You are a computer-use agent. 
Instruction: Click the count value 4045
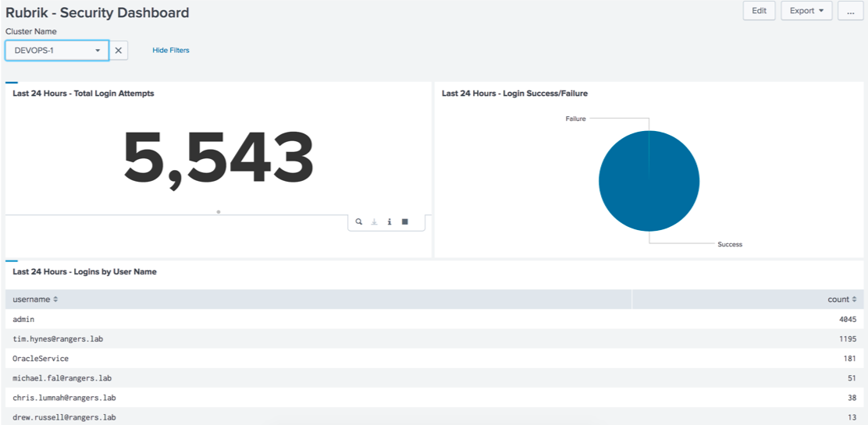coord(848,319)
